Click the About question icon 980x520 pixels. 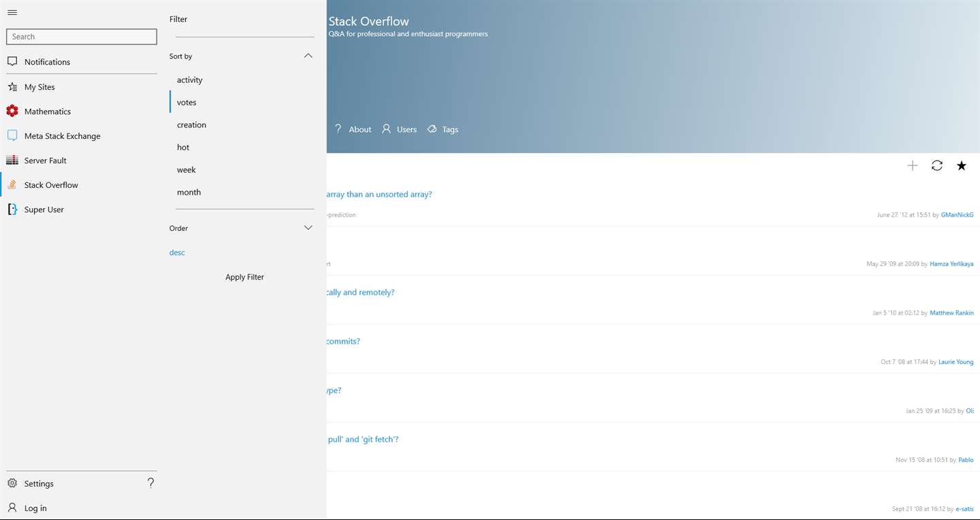point(338,129)
